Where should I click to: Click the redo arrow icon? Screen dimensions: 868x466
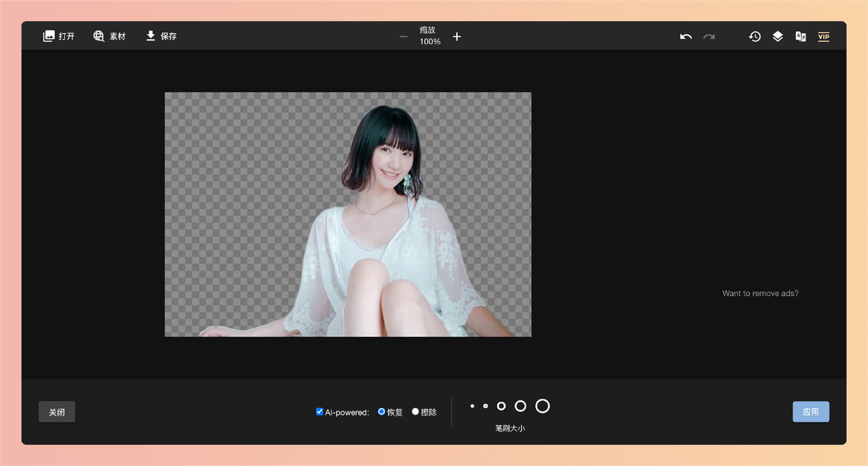[709, 36]
